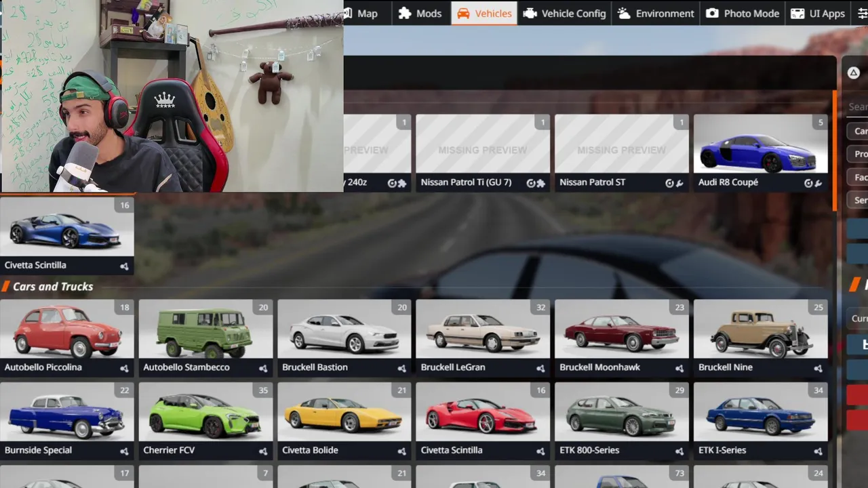Choose the green Autobello Stambecco van thumbnail
This screenshot has width=868, height=488.
point(205,329)
